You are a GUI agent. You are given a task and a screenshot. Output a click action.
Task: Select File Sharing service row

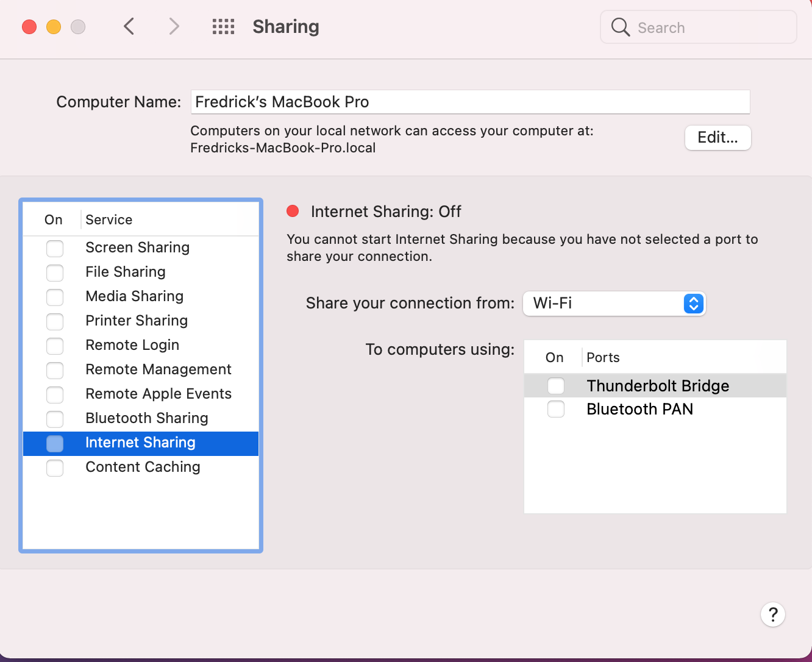tap(141, 272)
